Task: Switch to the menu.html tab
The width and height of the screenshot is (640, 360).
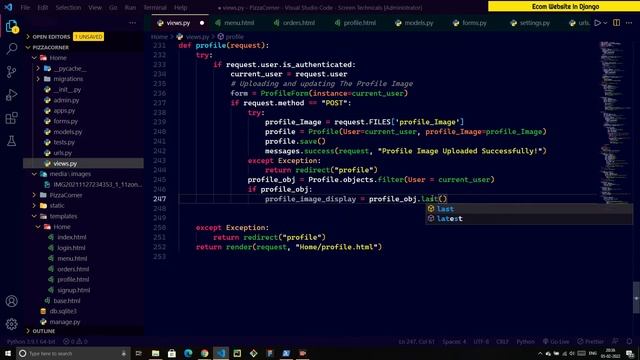Action: coord(239,23)
